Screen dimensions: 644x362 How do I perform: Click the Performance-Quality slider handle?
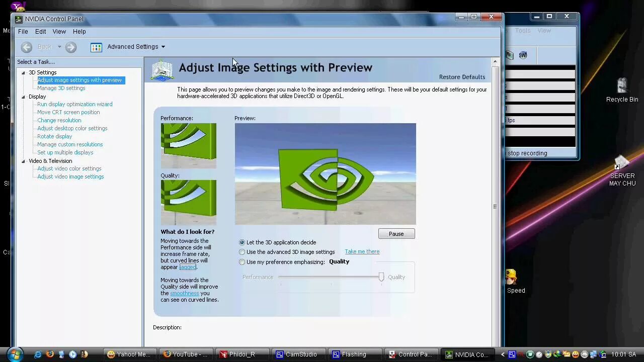(x=381, y=277)
